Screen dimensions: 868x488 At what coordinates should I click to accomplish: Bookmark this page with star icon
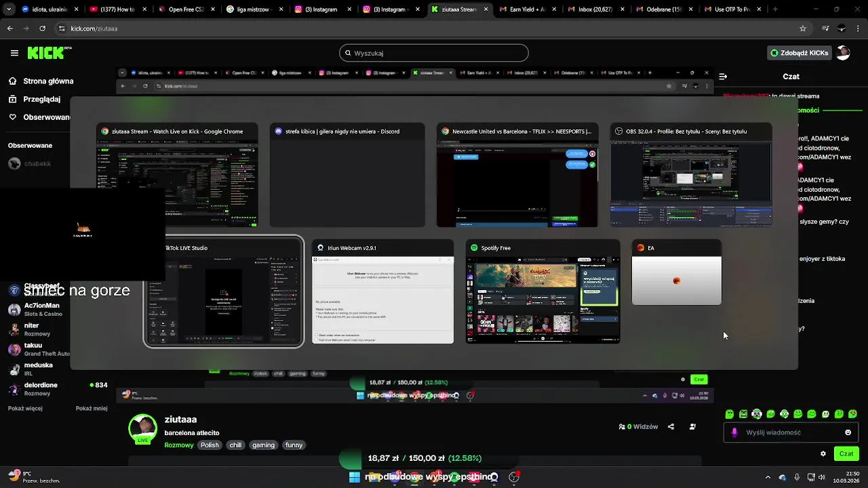(803, 28)
